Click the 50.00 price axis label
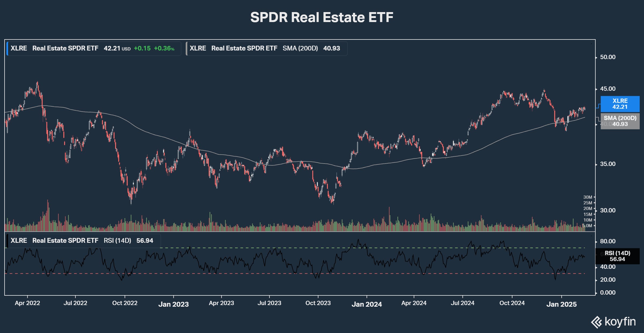The height and width of the screenshot is (333, 644). point(608,57)
